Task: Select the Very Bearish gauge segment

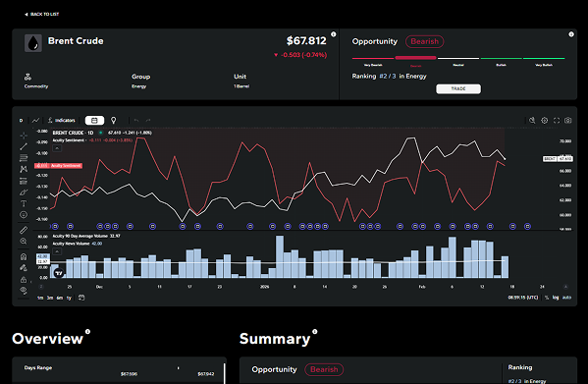Action: click(x=373, y=59)
